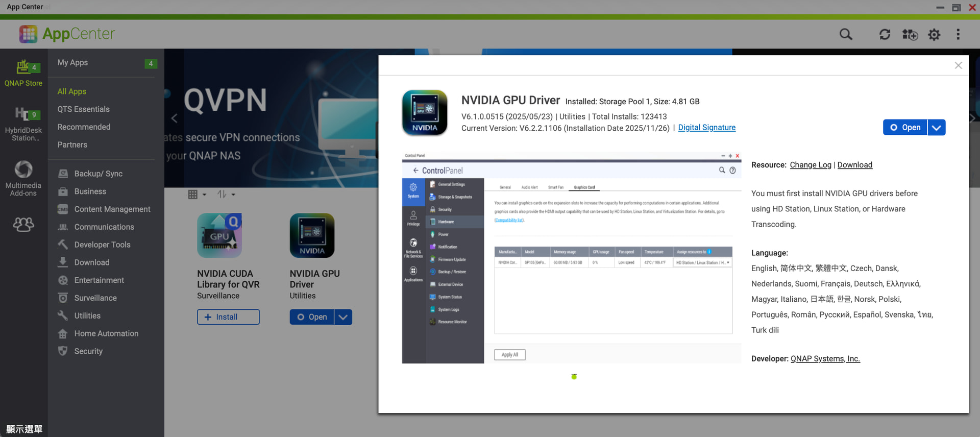Screen dimensions: 980x437
Task: Click the search magnifier icon in header
Action: coord(846,34)
